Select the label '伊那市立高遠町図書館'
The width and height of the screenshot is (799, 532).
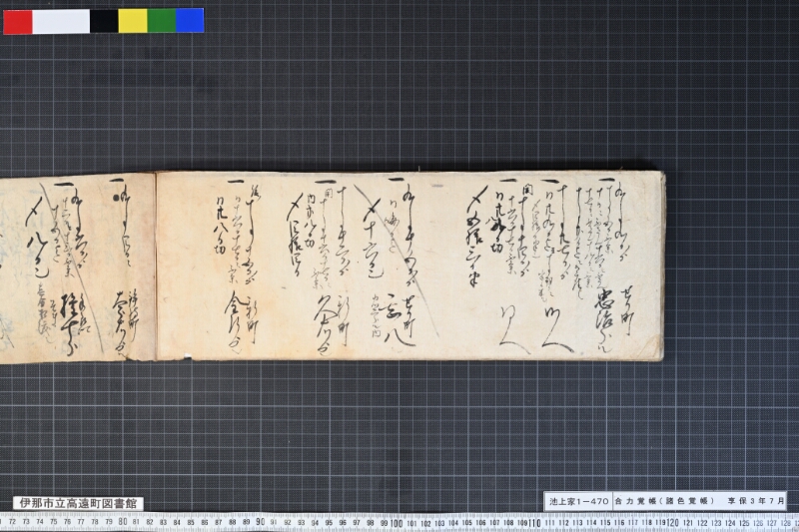(78, 503)
